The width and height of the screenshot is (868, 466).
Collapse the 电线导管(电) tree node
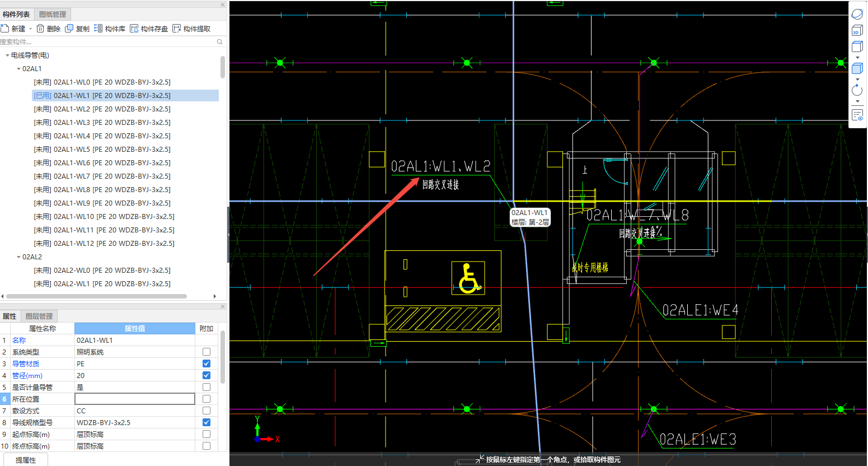point(7,55)
